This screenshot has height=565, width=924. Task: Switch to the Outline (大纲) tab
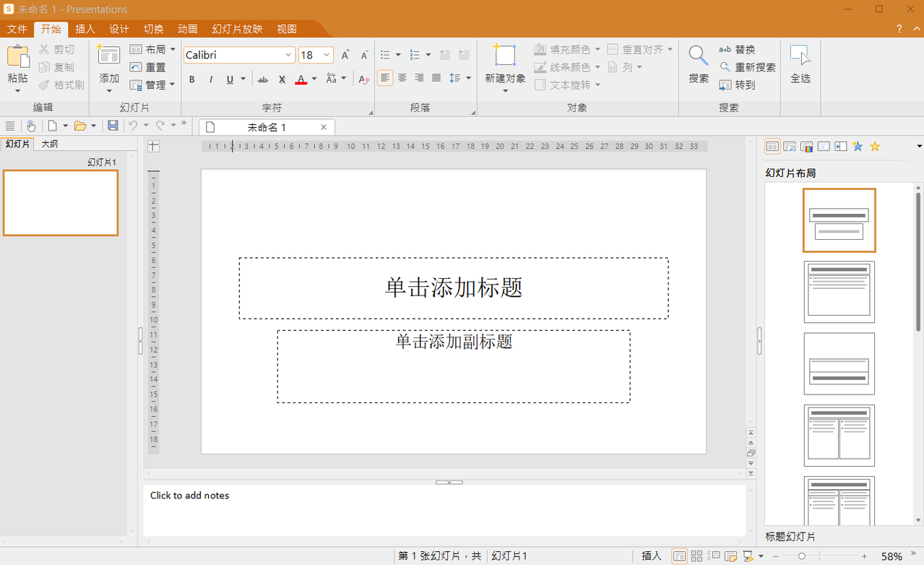coord(50,144)
